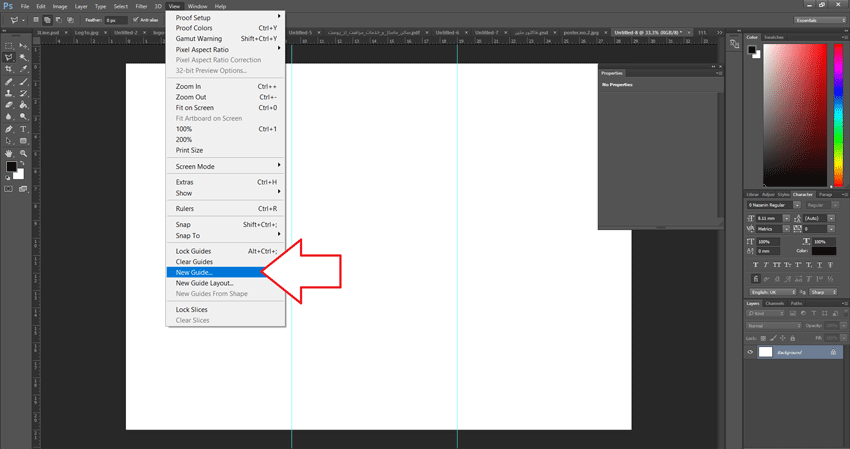The width and height of the screenshot is (850, 449).
Task: Open the Essentials workspace dropdown
Action: [x=820, y=20]
